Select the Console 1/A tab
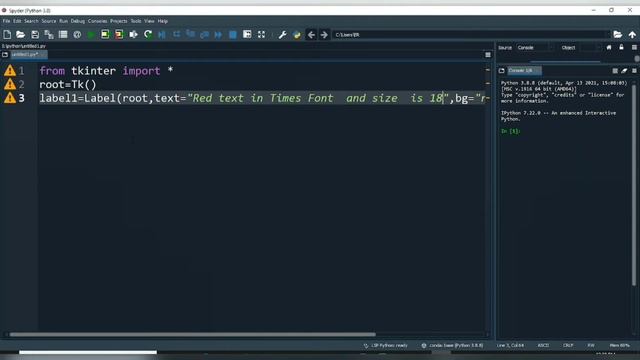Viewport: 640px width, 360px height. click(x=524, y=71)
